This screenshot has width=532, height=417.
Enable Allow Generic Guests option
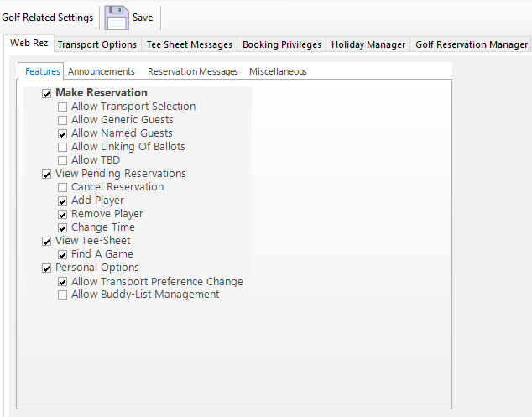coord(63,120)
